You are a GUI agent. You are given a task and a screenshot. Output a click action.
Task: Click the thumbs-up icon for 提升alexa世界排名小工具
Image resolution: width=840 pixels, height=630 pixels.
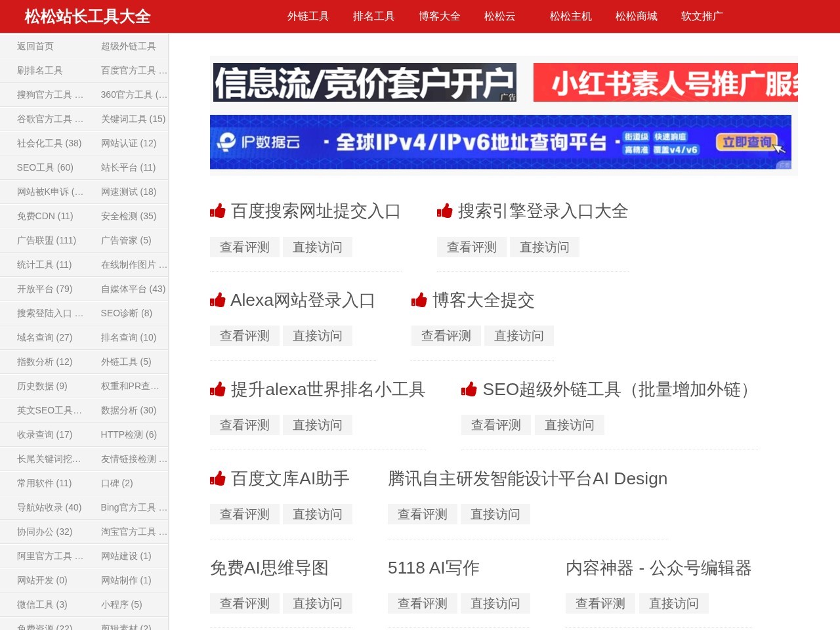[x=219, y=388]
